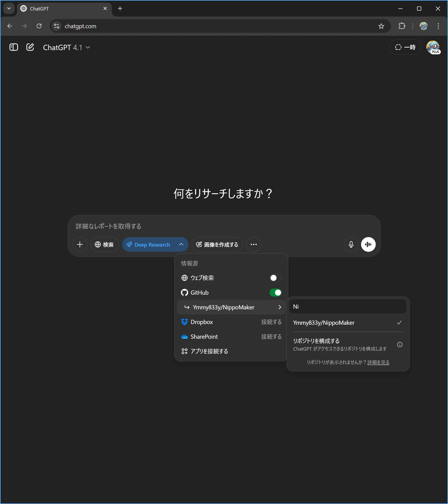Screen dimensions: 448x504
Task: Click the 一時 temporary chat button
Action: coord(405,47)
